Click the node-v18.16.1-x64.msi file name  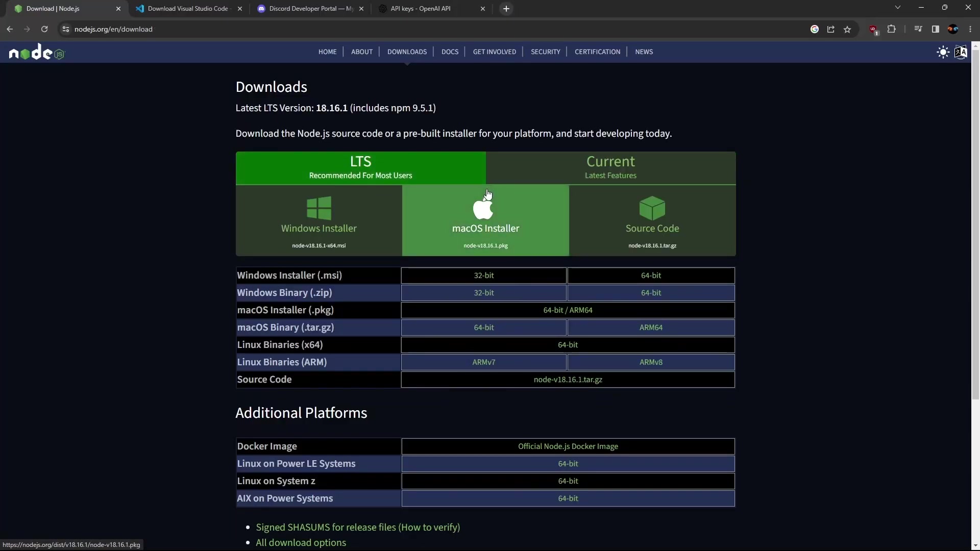point(319,246)
